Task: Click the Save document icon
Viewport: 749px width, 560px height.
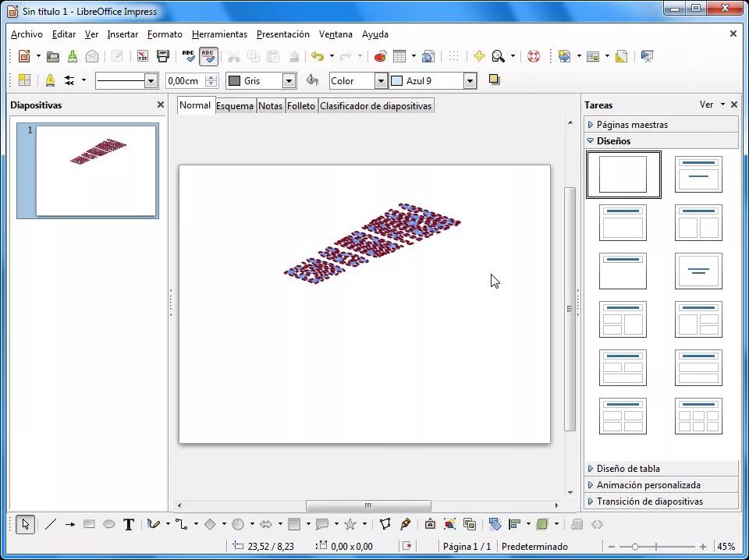Action: 73,56
